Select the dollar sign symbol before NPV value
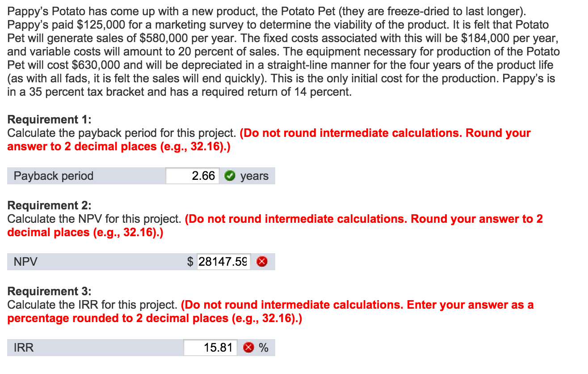 (191, 262)
